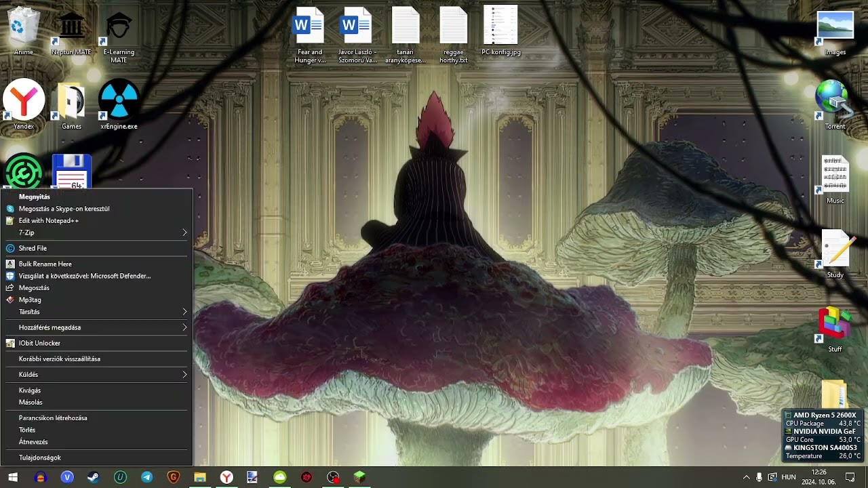Choose Bulk Rename Here
868x488 pixels.
(x=96, y=264)
